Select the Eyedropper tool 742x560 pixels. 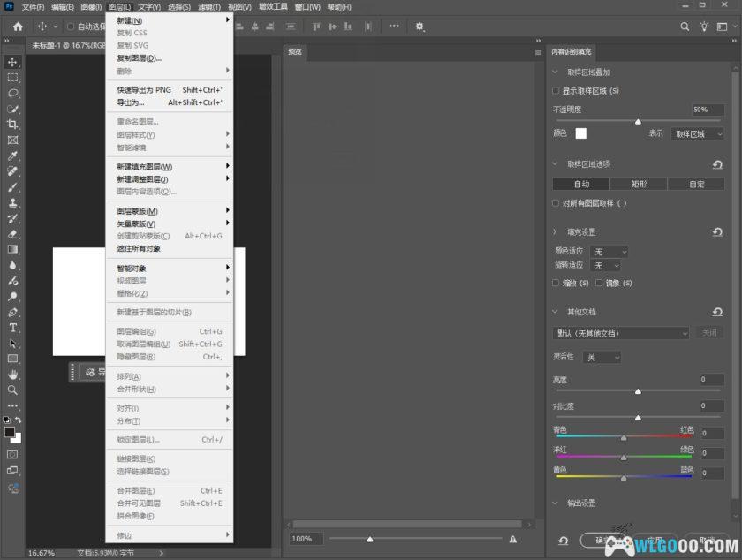click(12, 156)
